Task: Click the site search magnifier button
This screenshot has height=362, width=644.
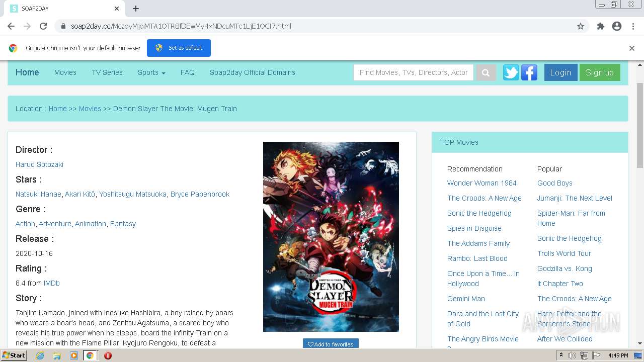Action: pos(486,72)
